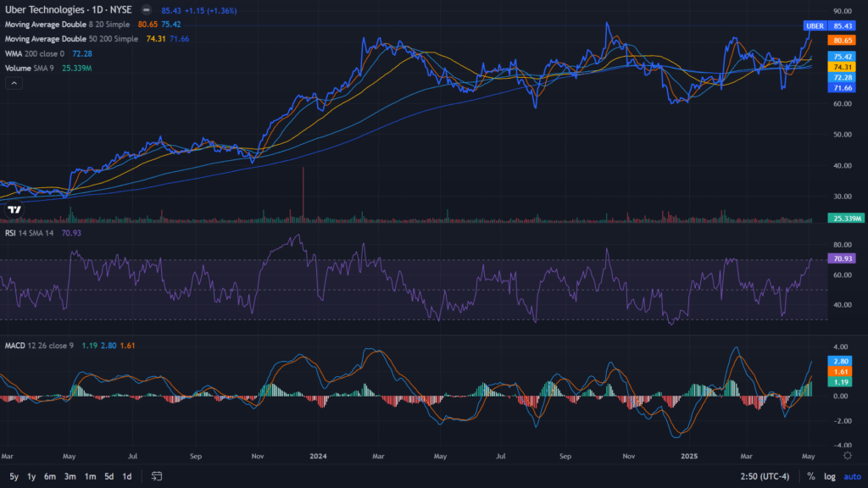This screenshot has width=868, height=488.
Task: Click the green 1.19 MACD axis label
Action: 840,382
